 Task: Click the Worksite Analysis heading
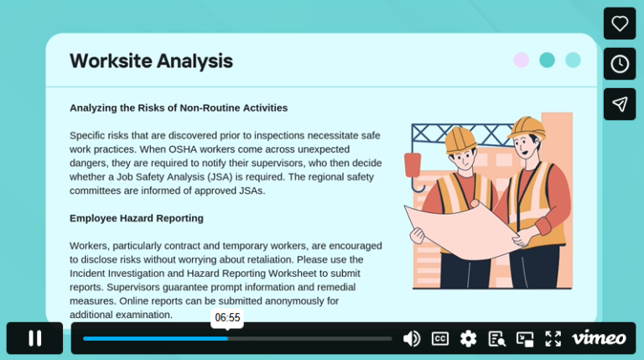click(151, 60)
